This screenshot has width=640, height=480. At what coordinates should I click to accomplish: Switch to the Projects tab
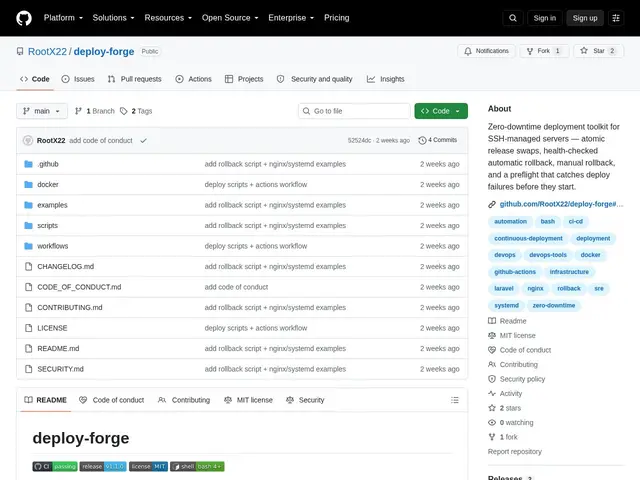pyautogui.click(x=244, y=79)
